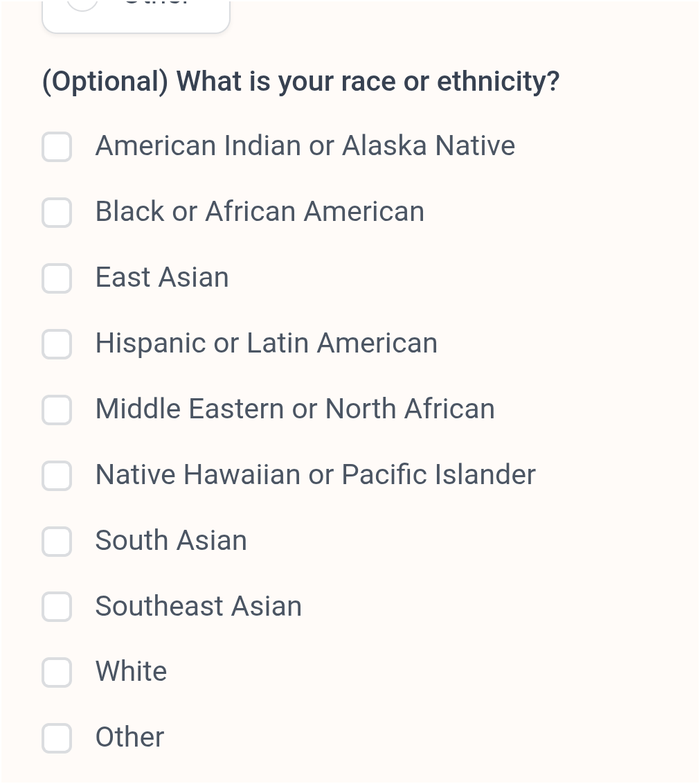Check the White ethnicity checkbox
This screenshot has height=784, width=700.
(x=57, y=672)
